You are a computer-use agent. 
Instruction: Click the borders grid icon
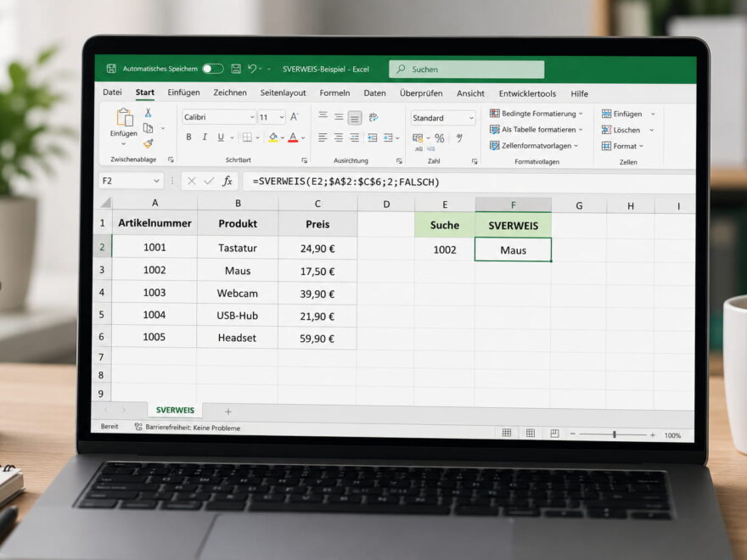click(x=247, y=137)
